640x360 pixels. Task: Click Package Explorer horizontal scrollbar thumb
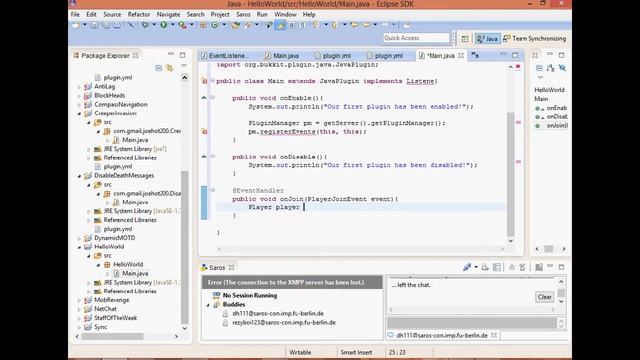pos(112,336)
